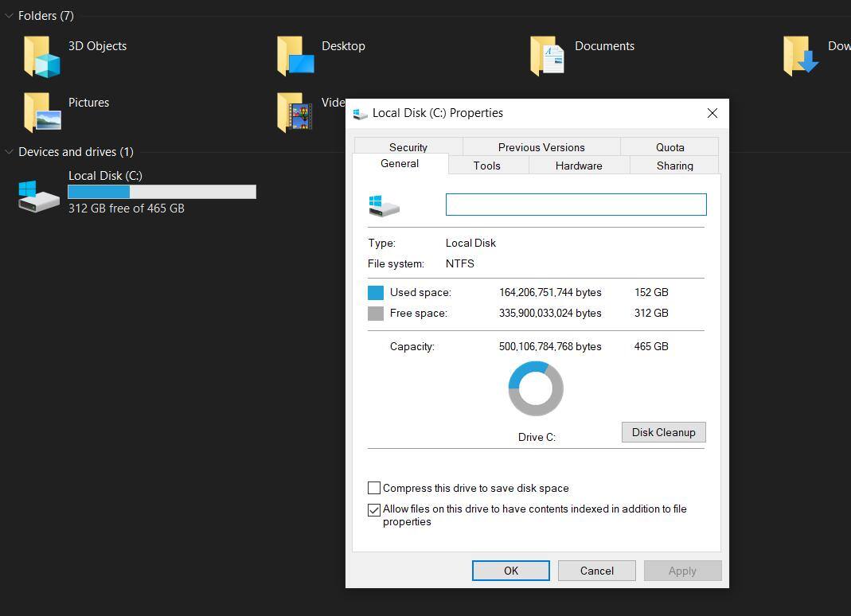
Task: Switch to the Quota tab
Action: coord(669,147)
